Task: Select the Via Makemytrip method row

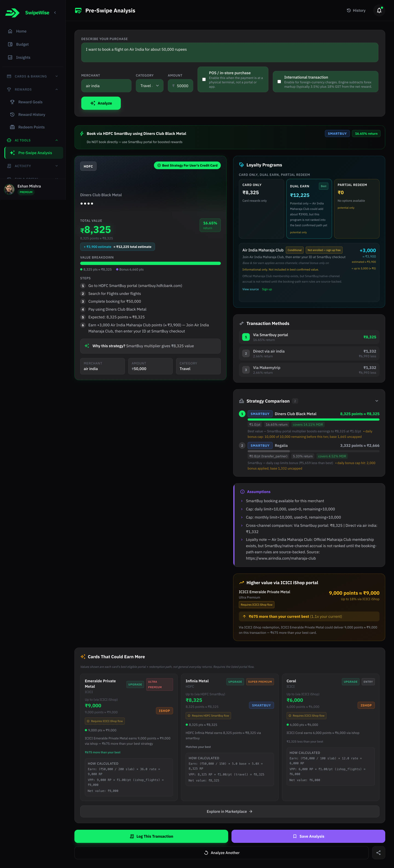Action: (309, 370)
